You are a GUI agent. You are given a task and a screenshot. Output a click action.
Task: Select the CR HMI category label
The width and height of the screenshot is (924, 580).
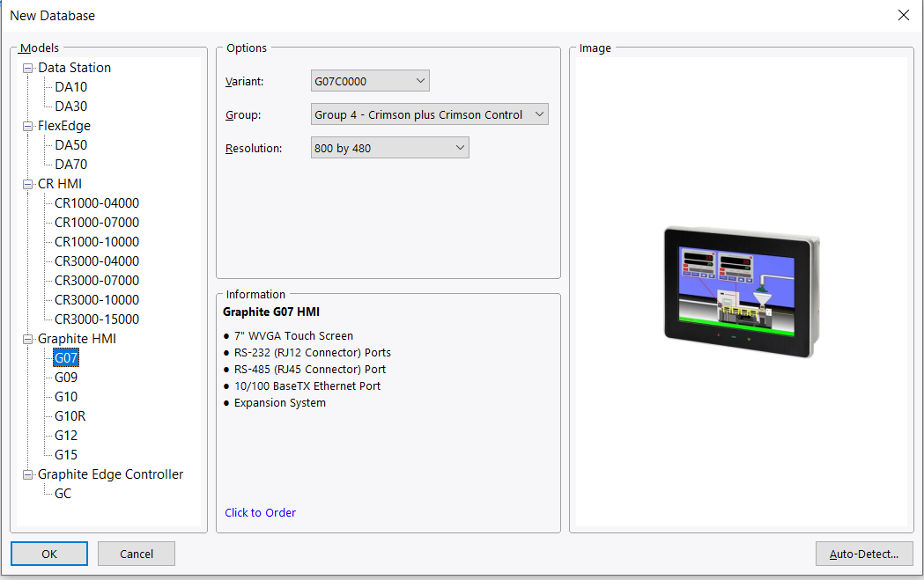[x=60, y=184]
